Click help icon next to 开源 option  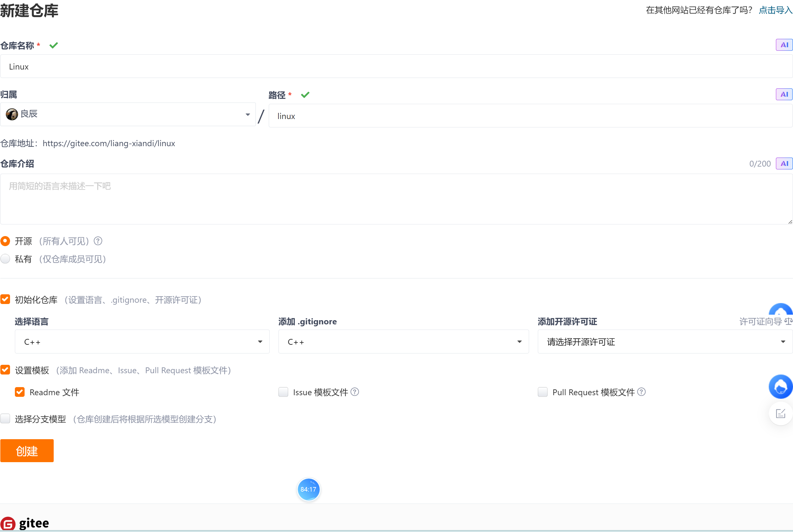pos(98,241)
